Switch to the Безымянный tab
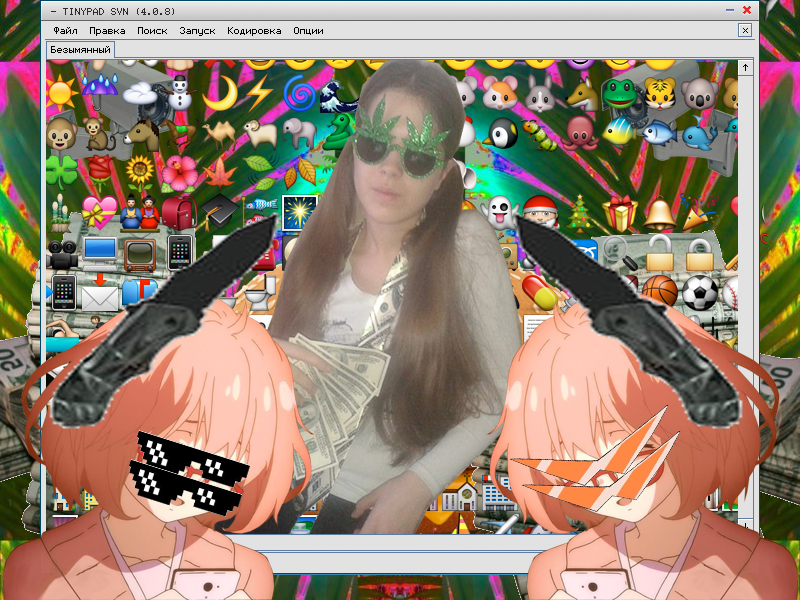800x600 pixels. 80,50
